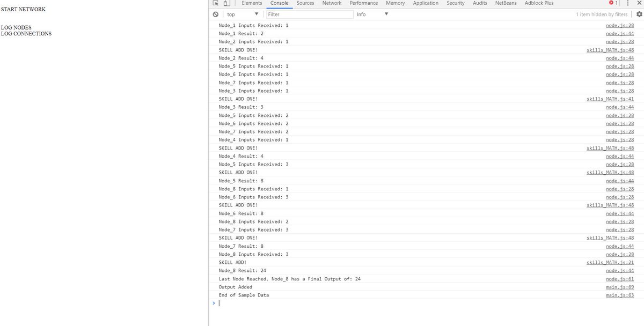
Task: Select the Console tab
Action: coord(279,3)
